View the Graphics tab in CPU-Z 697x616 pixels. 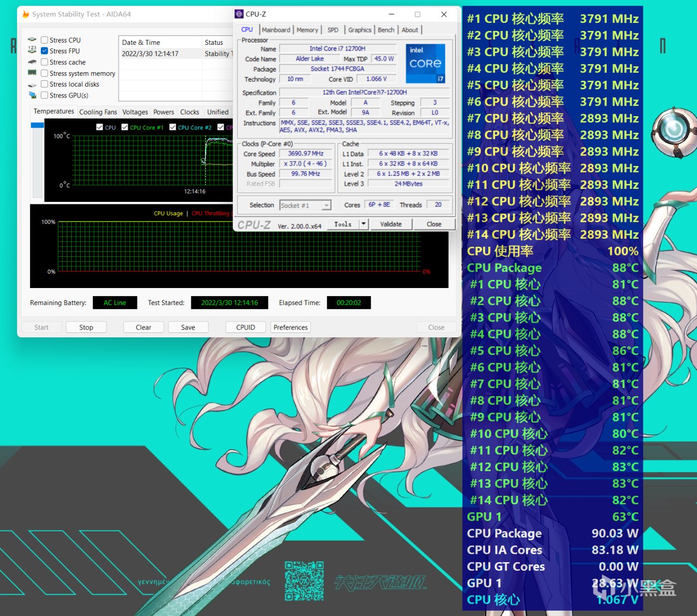coord(360,30)
